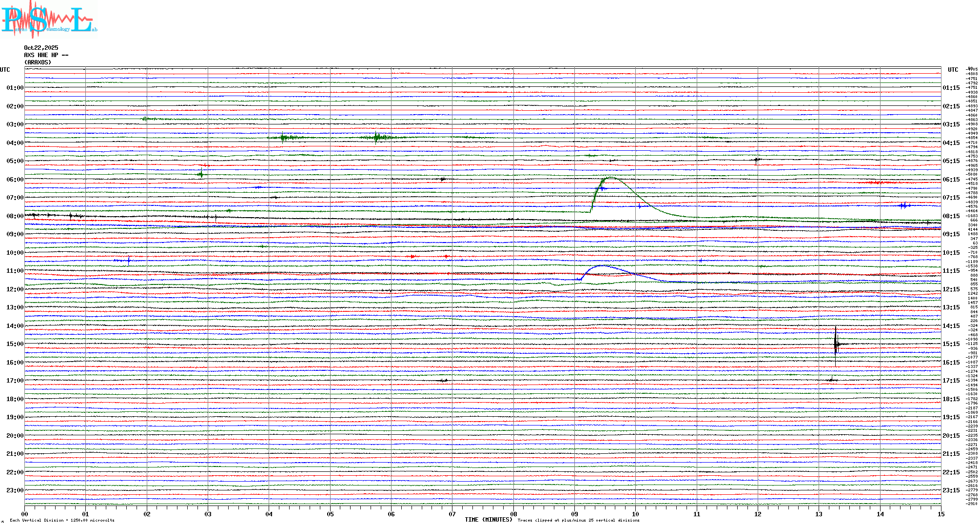Click the 17:15 label on right axis
Screen dimensions: 980x527
951,381
